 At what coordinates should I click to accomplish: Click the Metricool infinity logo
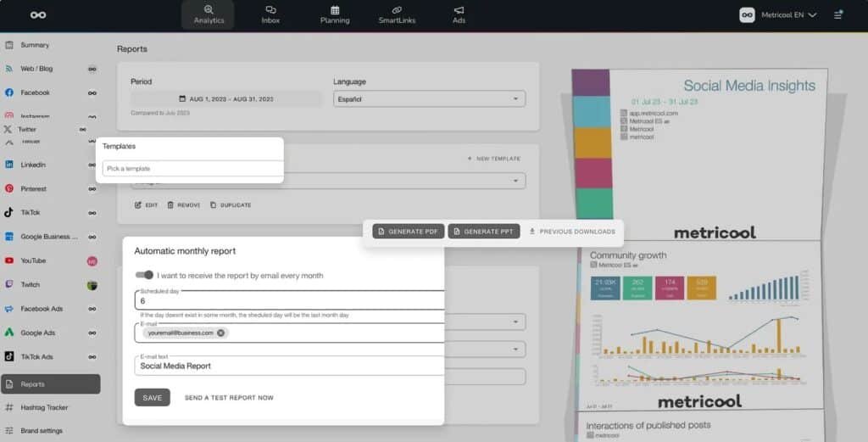pyautogui.click(x=38, y=14)
